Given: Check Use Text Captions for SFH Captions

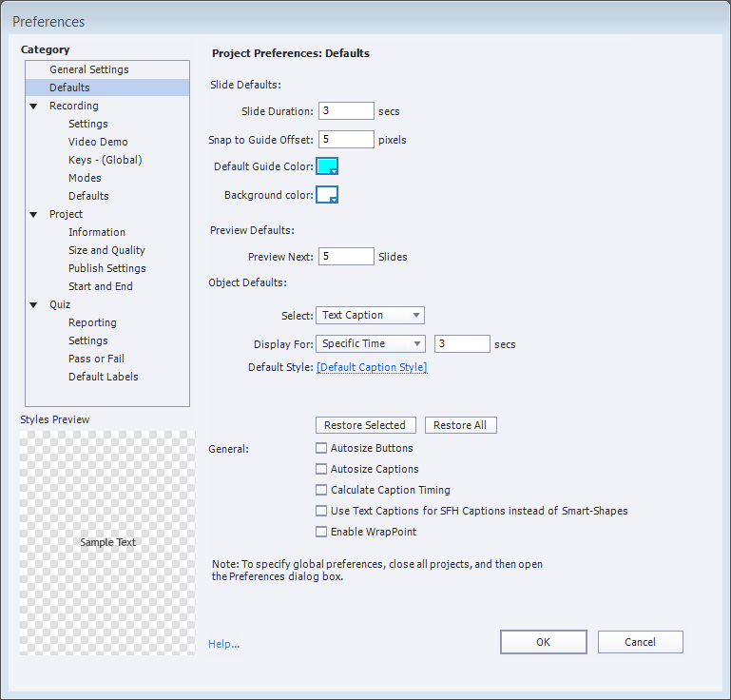Looking at the screenshot, I should tap(321, 511).
